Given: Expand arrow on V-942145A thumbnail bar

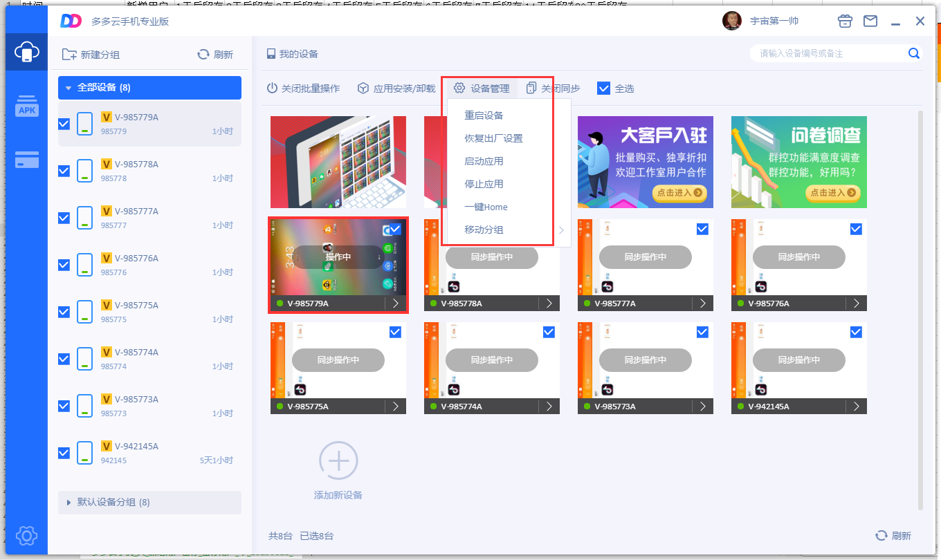Looking at the screenshot, I should [857, 407].
